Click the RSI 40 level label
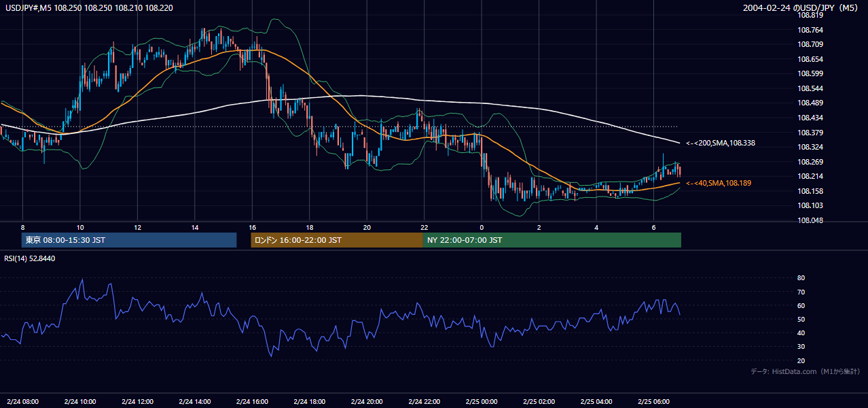Image resolution: width=868 pixels, height=408 pixels. coord(801,333)
